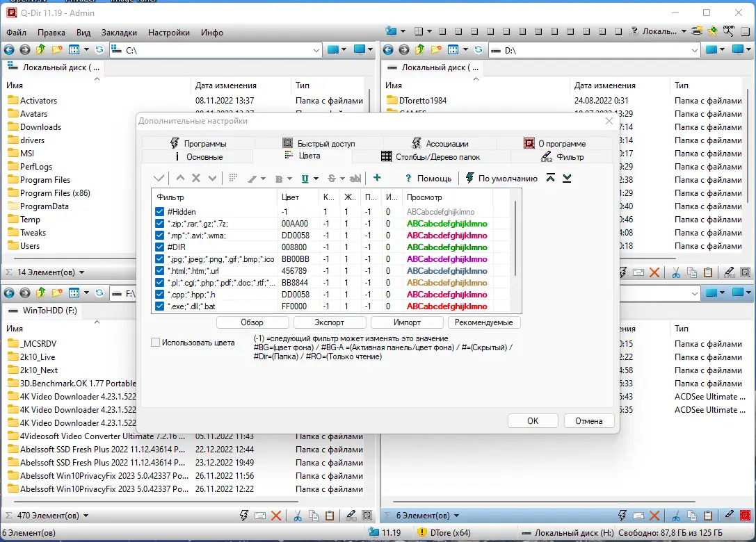The width and height of the screenshot is (756, 542).
Task: Click the Экспорт button
Action: 329,322
